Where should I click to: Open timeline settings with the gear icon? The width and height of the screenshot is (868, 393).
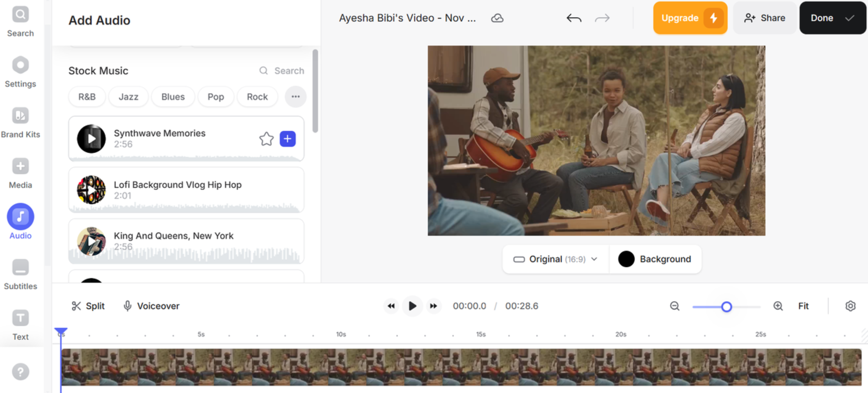(x=850, y=306)
